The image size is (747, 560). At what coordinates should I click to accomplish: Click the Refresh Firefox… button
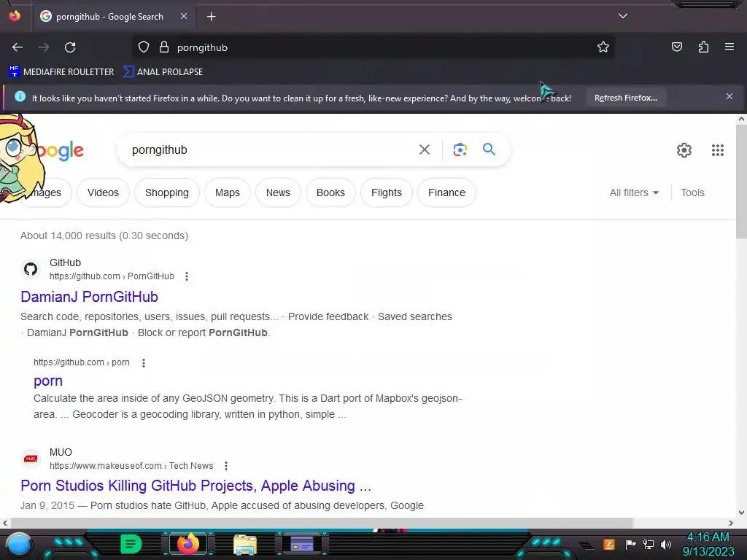point(625,98)
